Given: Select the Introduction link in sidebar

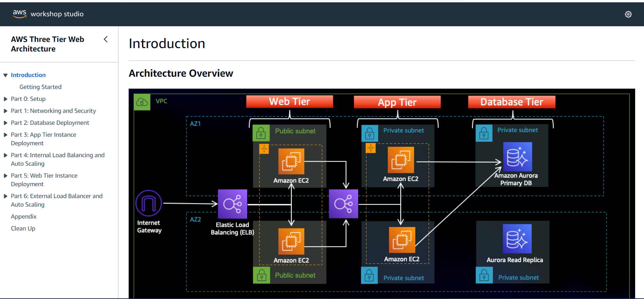Looking at the screenshot, I should coord(28,75).
